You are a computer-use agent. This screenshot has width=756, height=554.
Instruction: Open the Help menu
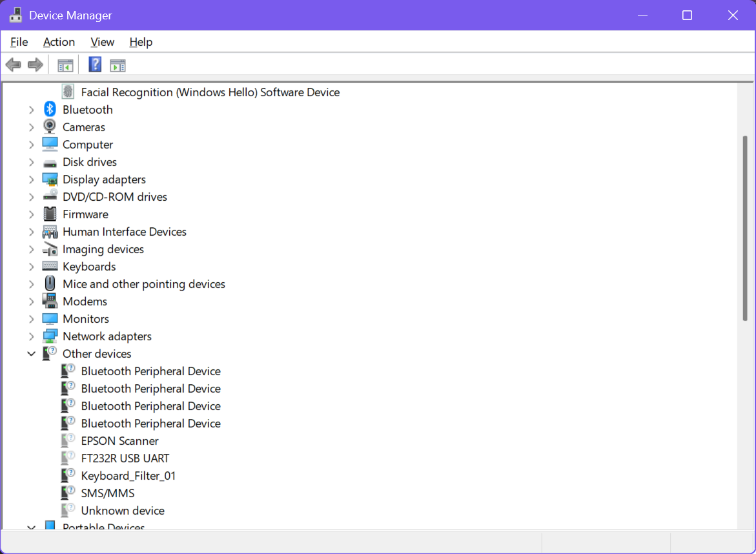[141, 42]
